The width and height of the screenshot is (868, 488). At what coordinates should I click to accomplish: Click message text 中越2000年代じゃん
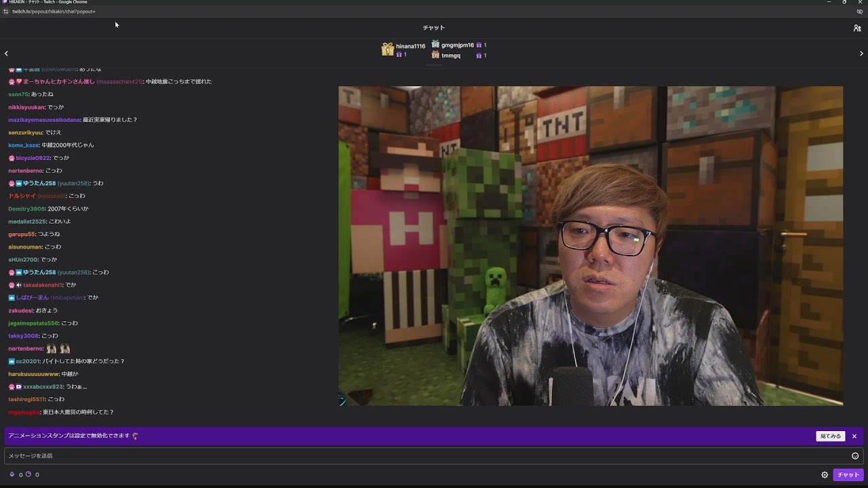pos(68,145)
